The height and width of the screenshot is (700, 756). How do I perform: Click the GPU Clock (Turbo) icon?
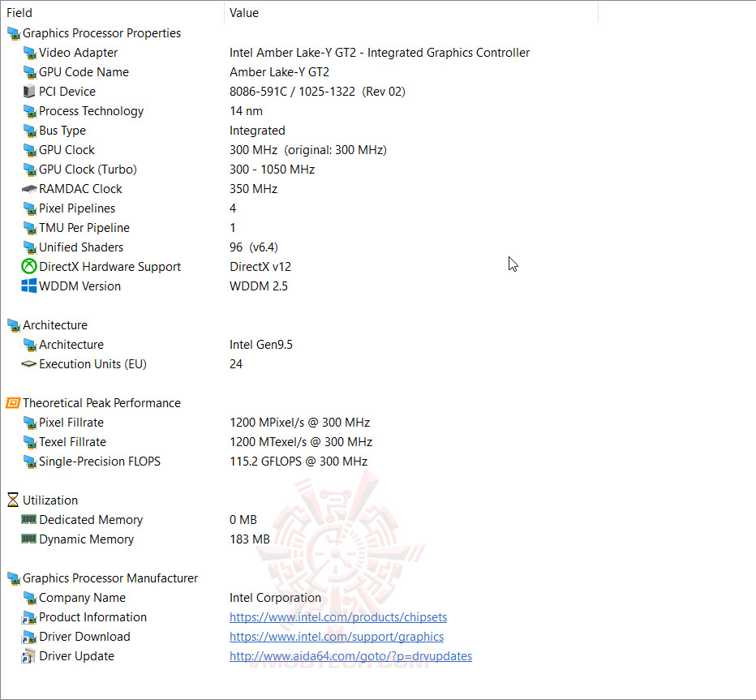[x=29, y=170]
